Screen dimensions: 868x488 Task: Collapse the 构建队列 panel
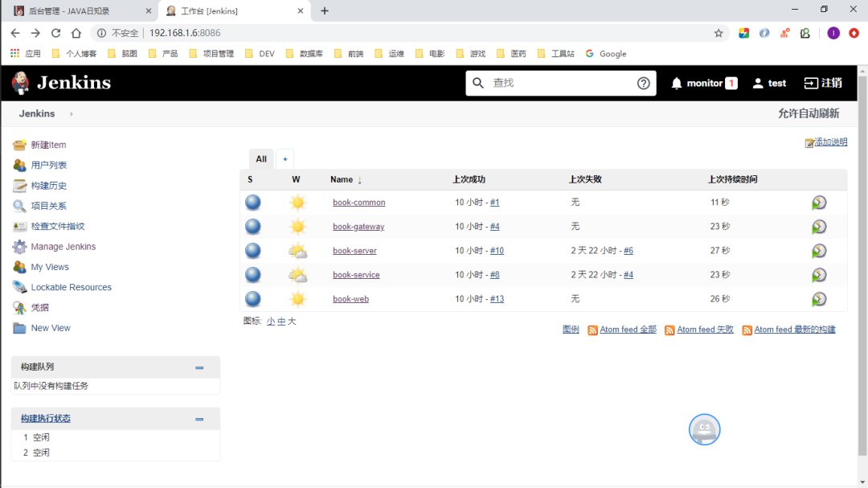pos(199,367)
